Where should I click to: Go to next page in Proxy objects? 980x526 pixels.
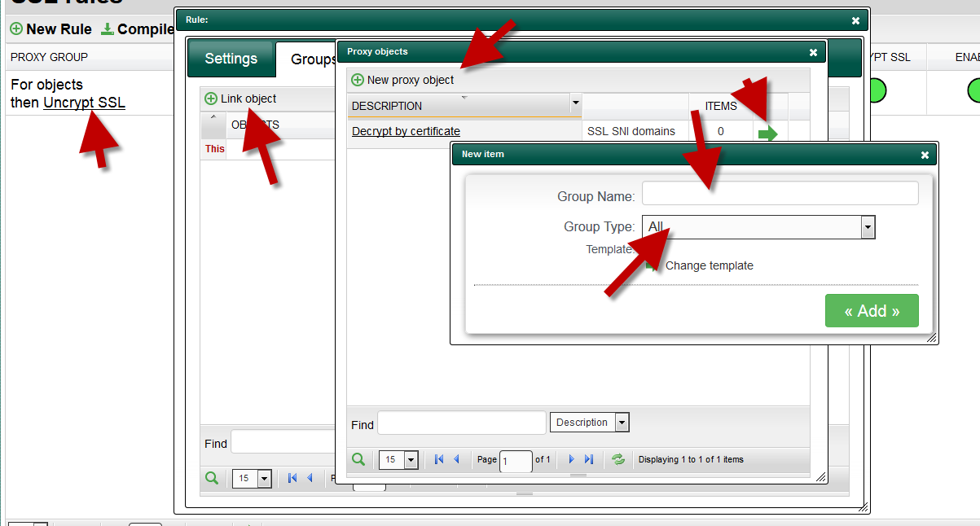[x=572, y=459]
